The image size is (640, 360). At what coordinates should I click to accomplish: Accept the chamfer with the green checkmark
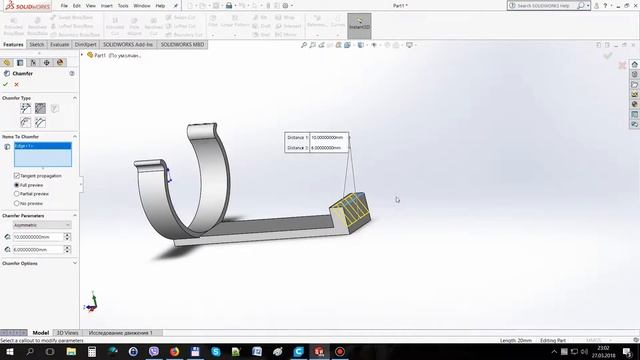click(x=5, y=84)
